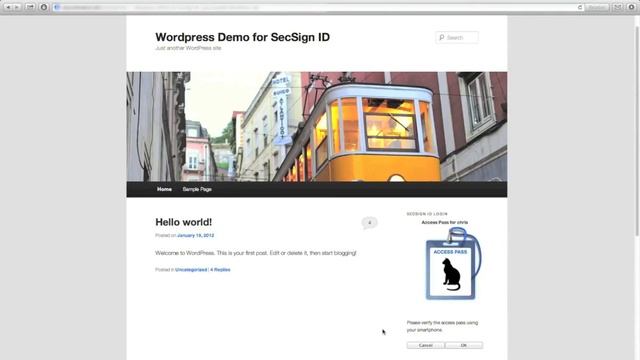Viewport: 640px width, 360px height.
Task: Click the tram header banner image
Action: coord(317,127)
